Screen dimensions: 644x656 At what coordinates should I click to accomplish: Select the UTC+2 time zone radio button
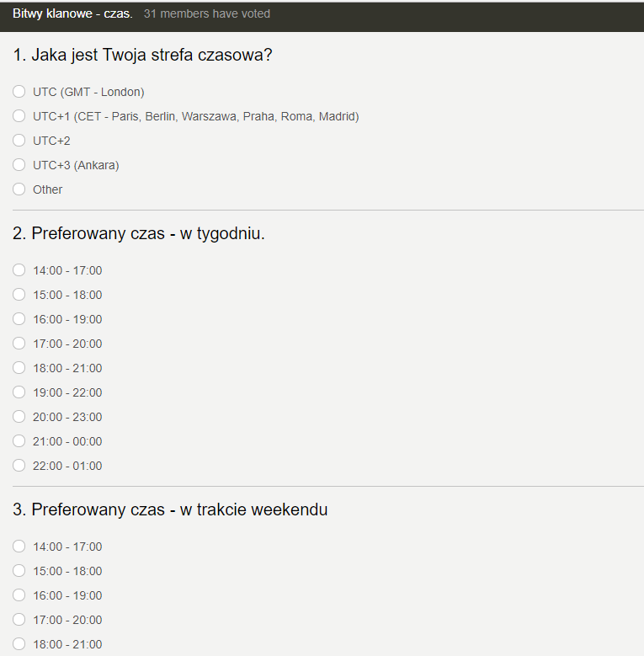[x=19, y=141]
